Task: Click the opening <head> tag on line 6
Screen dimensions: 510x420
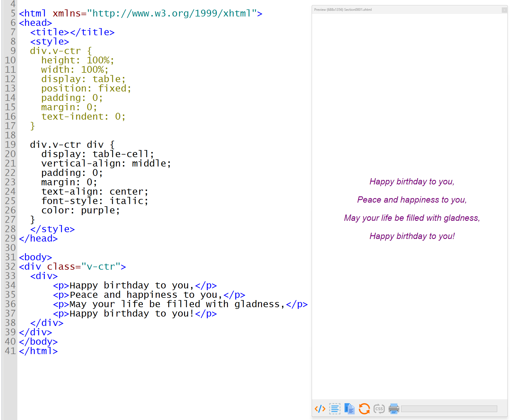Action: tap(36, 23)
